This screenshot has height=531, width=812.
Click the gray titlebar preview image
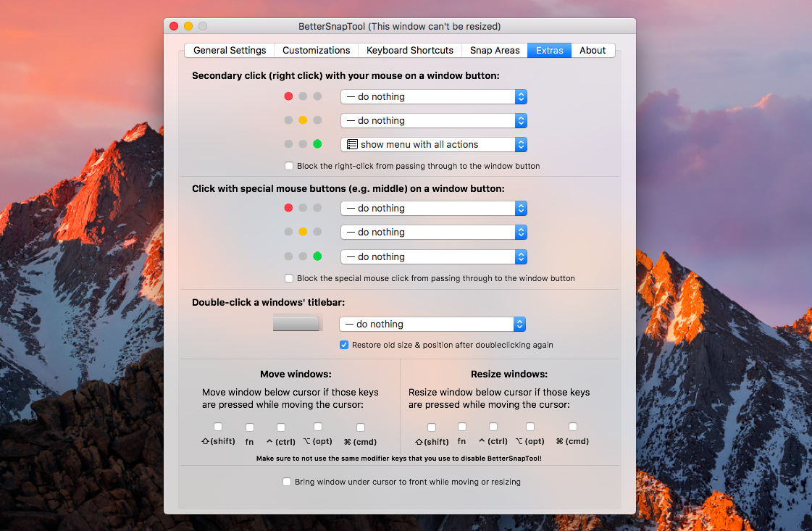point(296,324)
